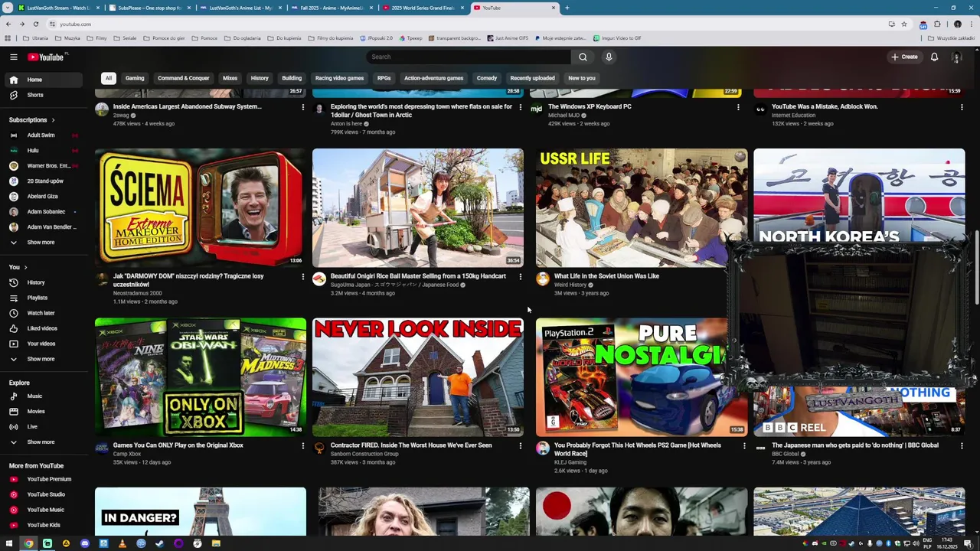The height and width of the screenshot is (551, 980).
Task: Open Steam from the taskbar
Action: pyautogui.click(x=159, y=543)
